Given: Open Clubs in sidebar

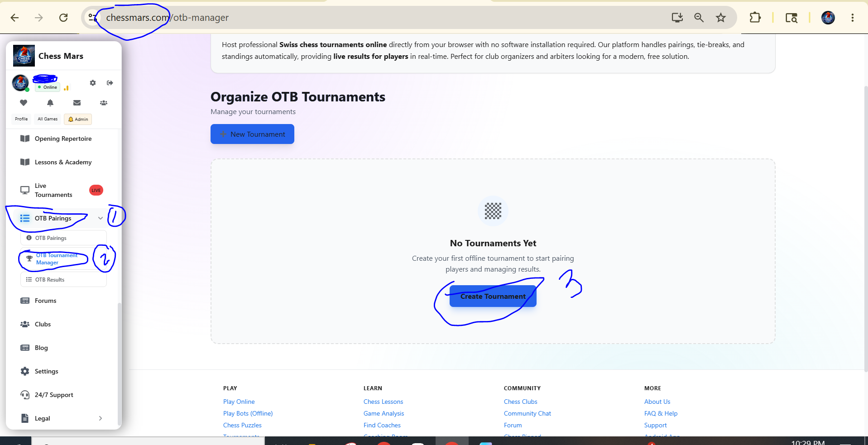Looking at the screenshot, I should click(62, 324).
